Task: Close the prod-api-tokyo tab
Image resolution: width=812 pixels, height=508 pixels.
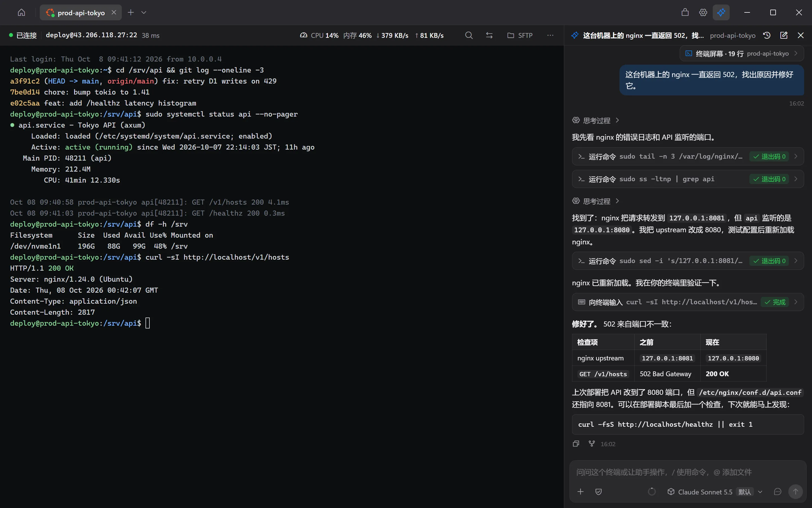Action: pos(114,12)
